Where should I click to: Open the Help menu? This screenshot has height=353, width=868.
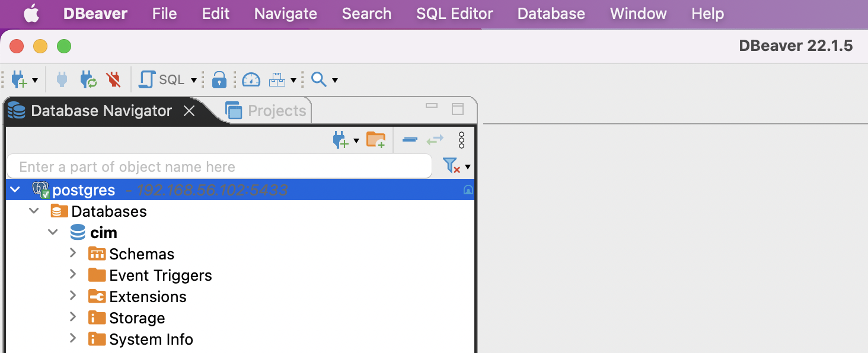(708, 14)
